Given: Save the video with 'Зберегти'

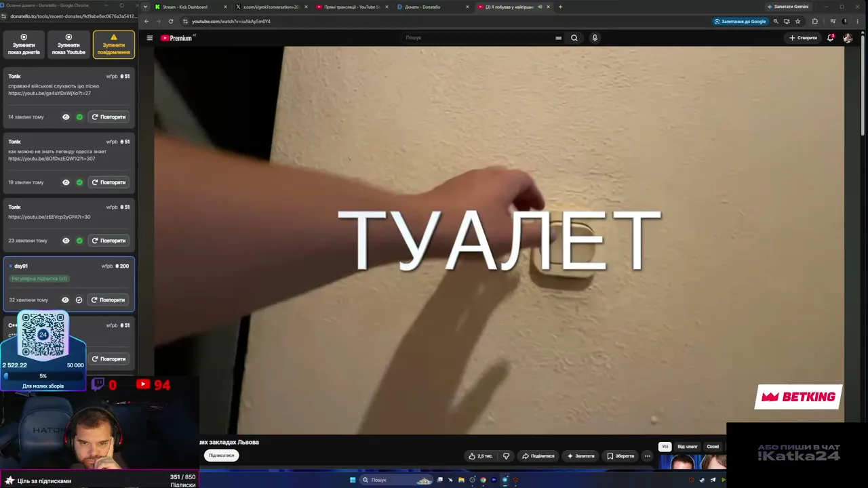Looking at the screenshot, I should 620,456.
